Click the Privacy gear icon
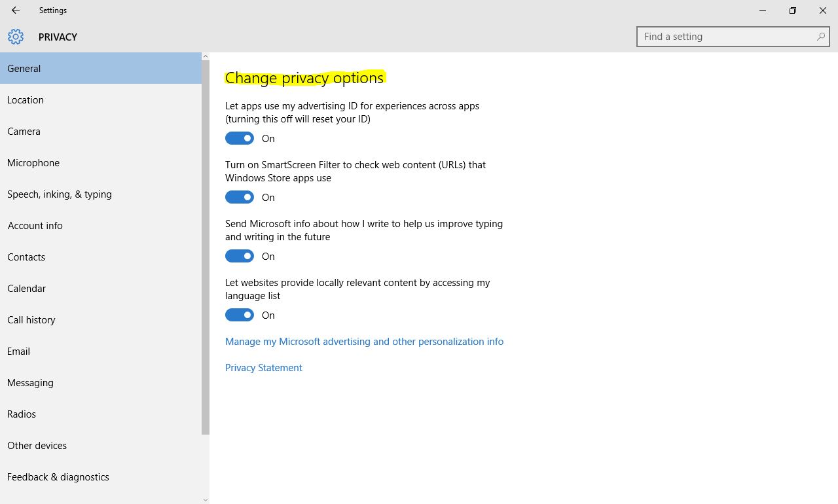Screen dimensions: 838x504 tap(16, 37)
